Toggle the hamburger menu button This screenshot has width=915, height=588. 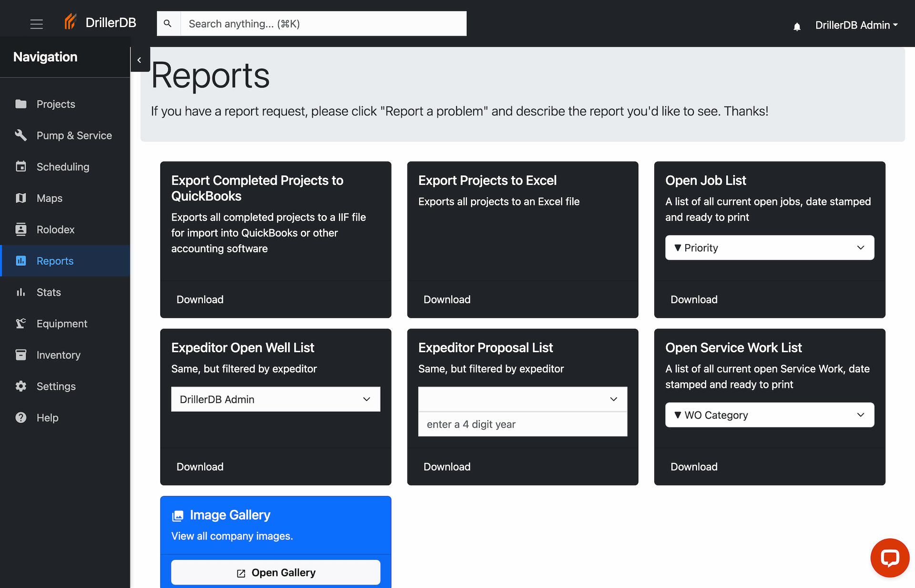tap(37, 23)
